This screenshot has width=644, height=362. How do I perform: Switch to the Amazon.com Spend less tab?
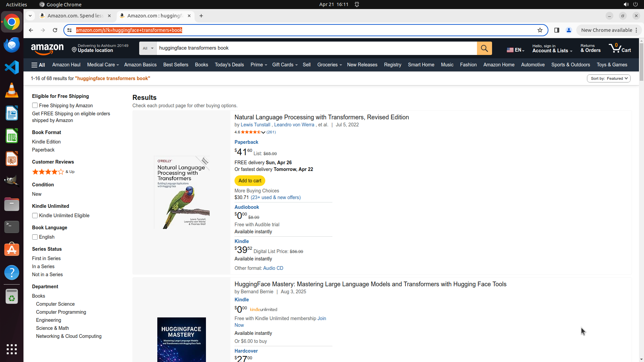[75, 16]
